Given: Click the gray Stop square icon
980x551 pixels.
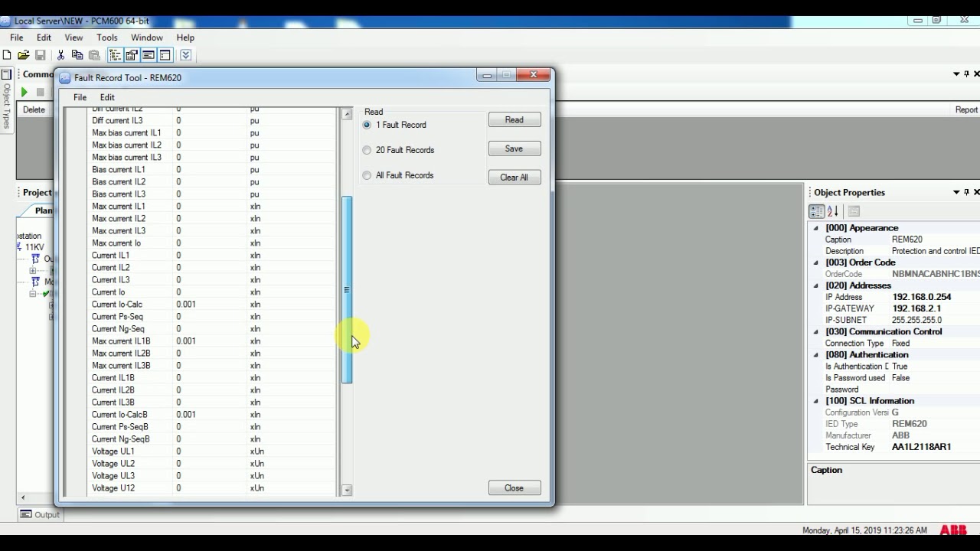Looking at the screenshot, I should pos(41,92).
